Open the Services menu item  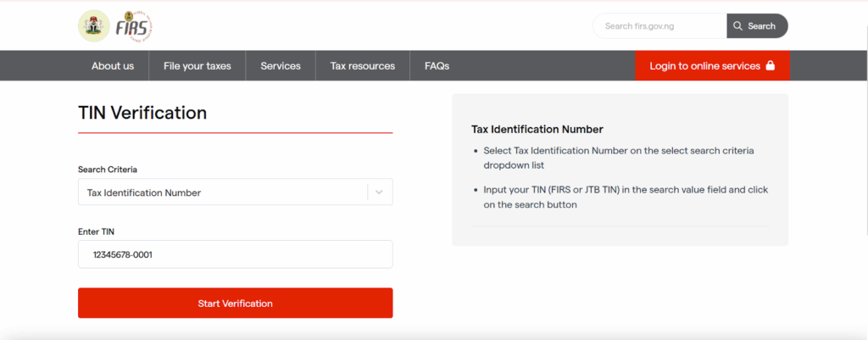[x=281, y=66]
